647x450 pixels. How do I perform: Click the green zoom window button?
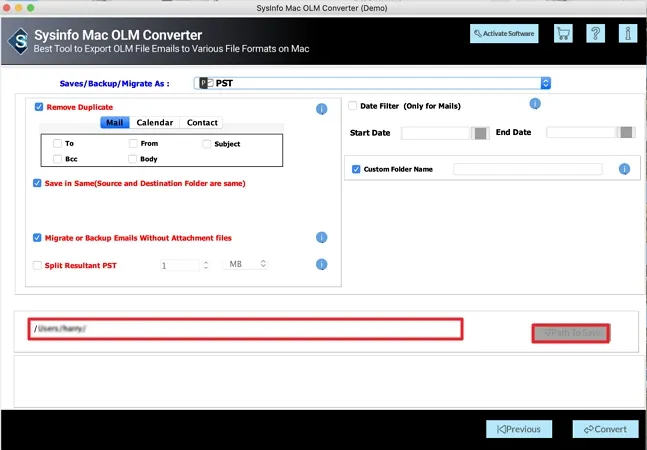31,8
